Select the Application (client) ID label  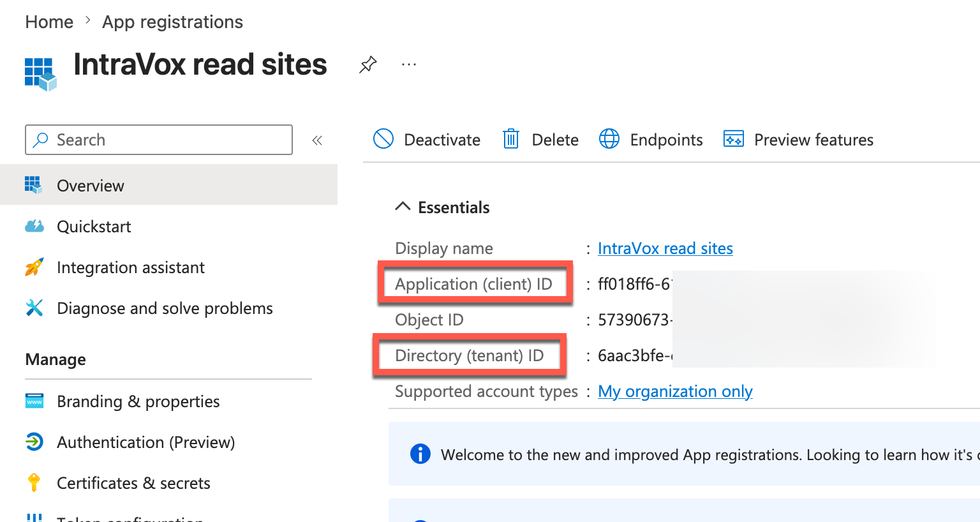(x=473, y=284)
